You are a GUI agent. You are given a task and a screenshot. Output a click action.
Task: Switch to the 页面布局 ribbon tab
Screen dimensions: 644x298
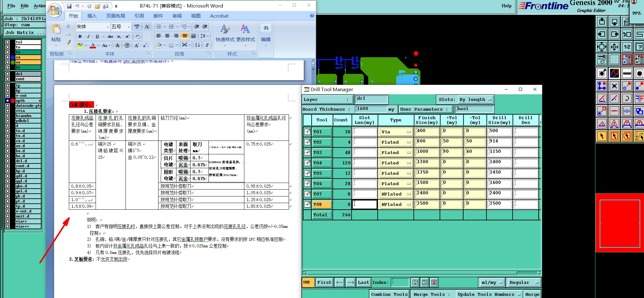[x=115, y=16]
